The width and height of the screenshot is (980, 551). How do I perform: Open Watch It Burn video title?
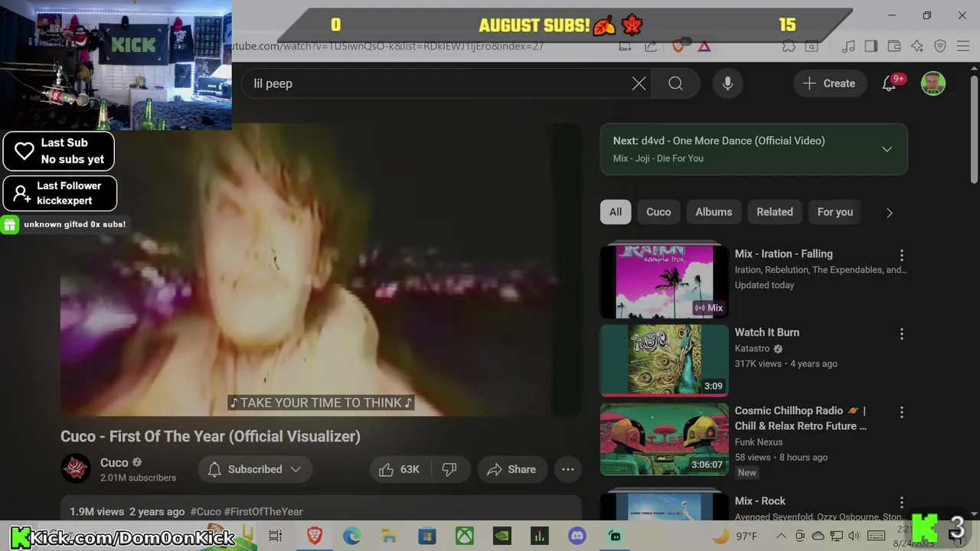point(766,332)
